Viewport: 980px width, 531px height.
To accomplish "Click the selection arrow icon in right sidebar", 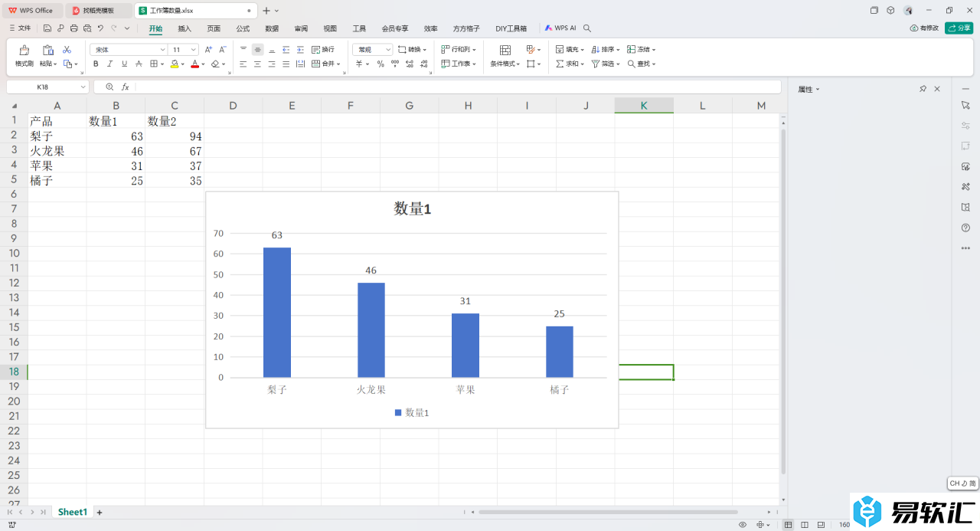I will (965, 105).
